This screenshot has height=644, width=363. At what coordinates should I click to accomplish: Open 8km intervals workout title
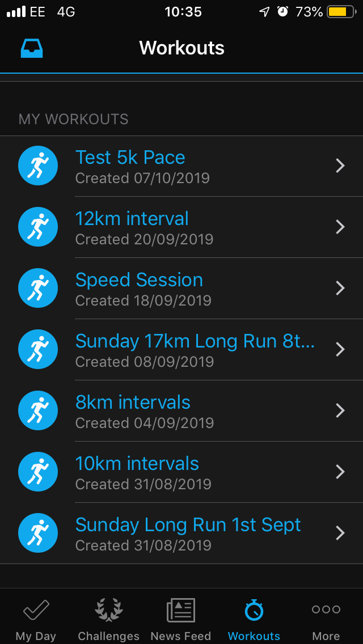point(133,403)
